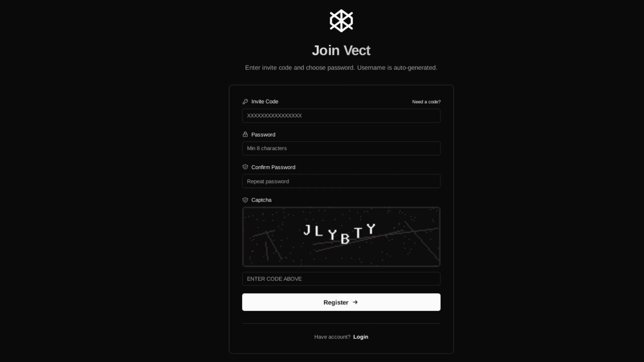Open the 'Need a code?' link
644x362 pixels.
tap(426, 102)
